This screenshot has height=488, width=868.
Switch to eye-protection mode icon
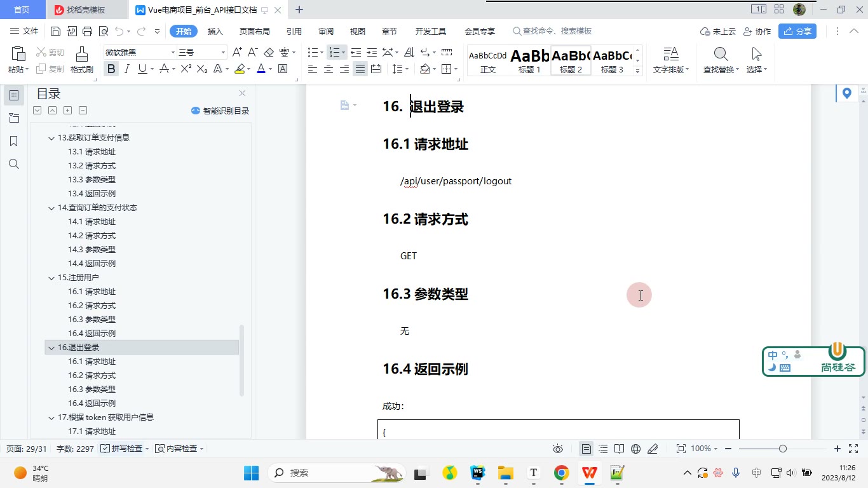[557, 449]
